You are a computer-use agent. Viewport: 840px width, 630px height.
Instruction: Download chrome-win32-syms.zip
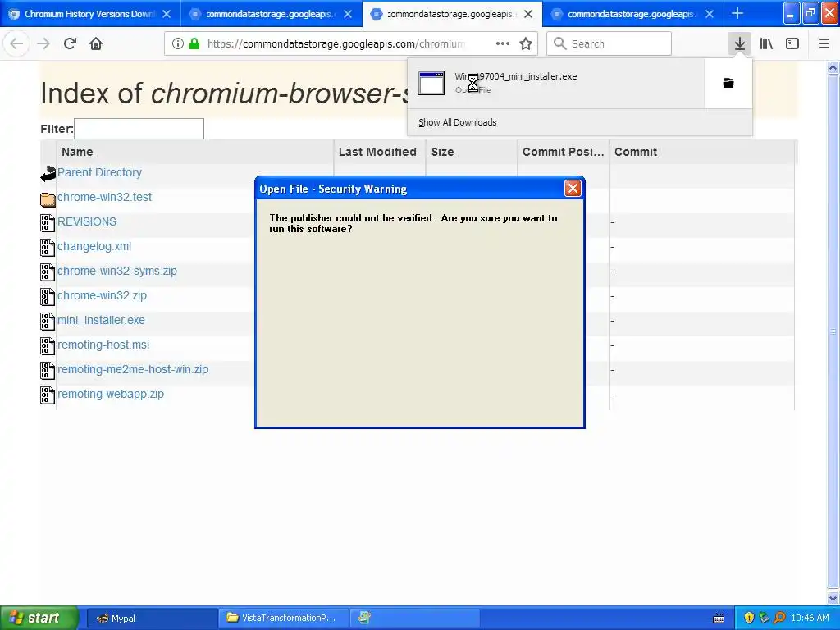click(116, 271)
